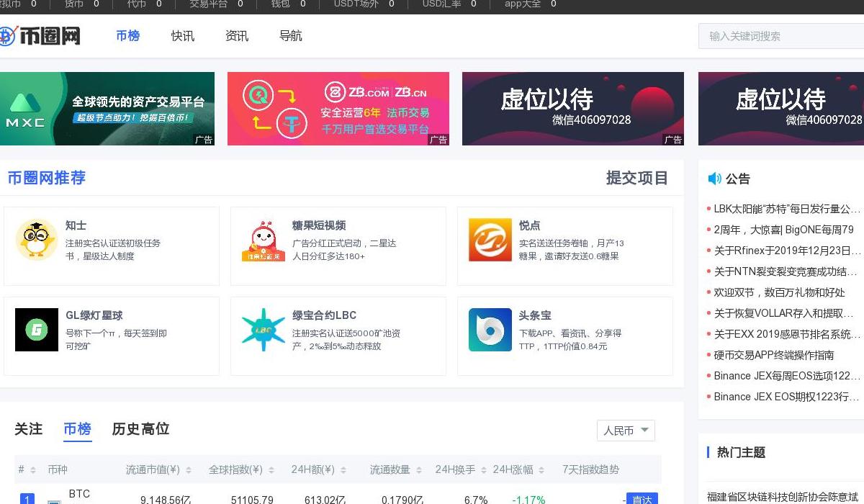The image size is (864, 504).
Task: Open 关于恢复VOLLAR存入和提取 announcement
Action: coord(783,313)
